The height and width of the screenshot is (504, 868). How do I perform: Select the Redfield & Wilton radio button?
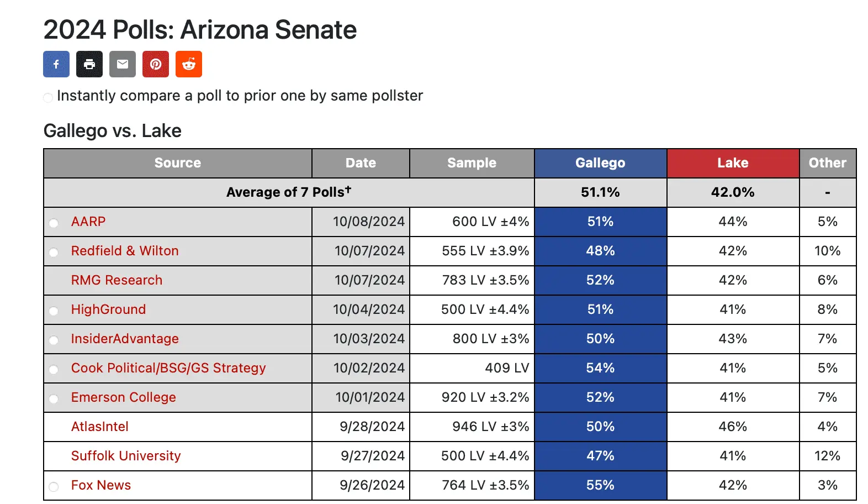pyautogui.click(x=54, y=253)
